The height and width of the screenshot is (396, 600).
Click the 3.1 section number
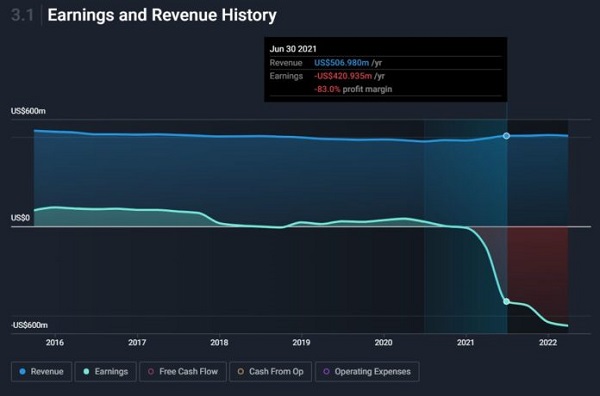pos(22,15)
